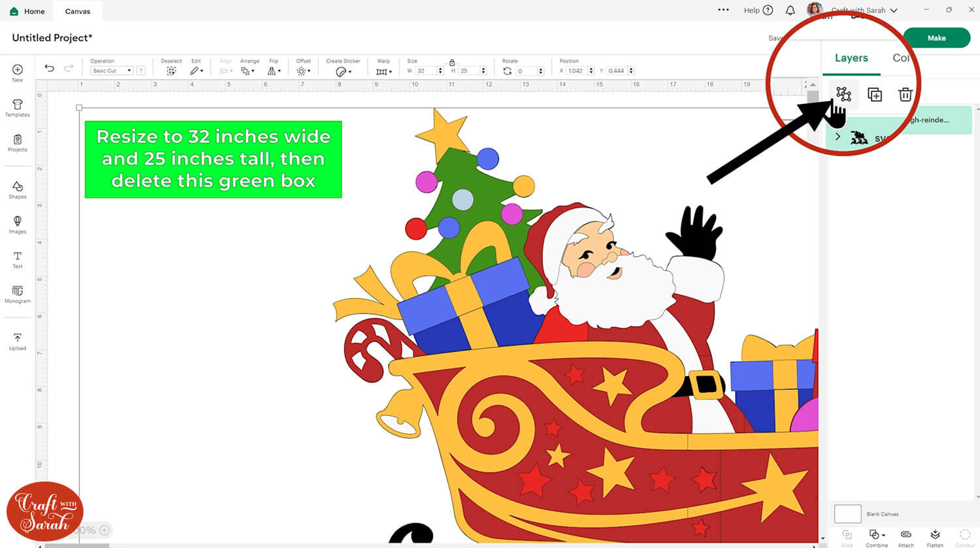Screen dimensions: 980x548
Task: Select the Layers tab
Action: (851, 58)
